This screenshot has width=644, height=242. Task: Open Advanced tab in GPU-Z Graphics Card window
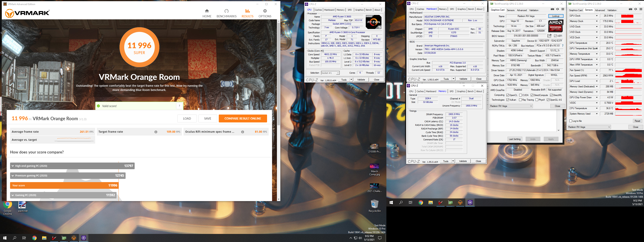click(x=522, y=10)
